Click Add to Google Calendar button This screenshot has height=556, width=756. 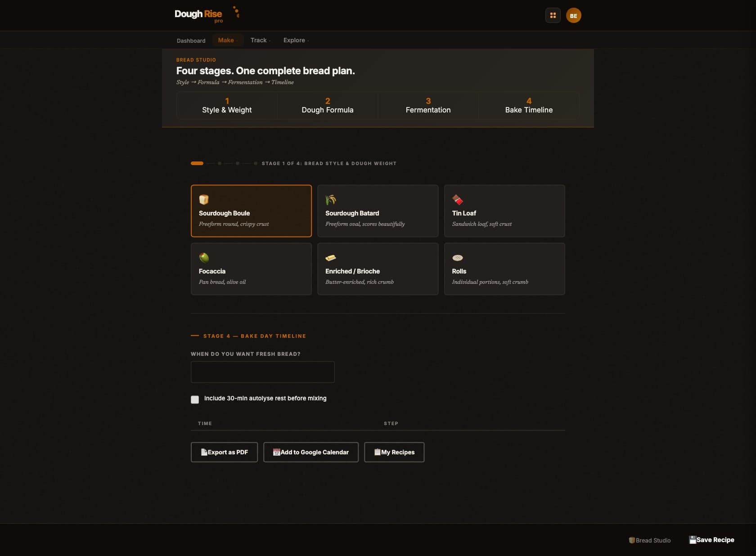click(x=311, y=452)
